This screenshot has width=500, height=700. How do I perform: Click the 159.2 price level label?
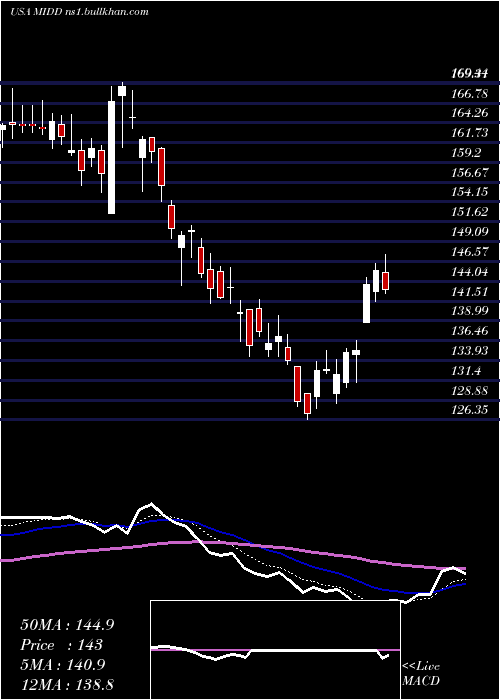click(466, 153)
